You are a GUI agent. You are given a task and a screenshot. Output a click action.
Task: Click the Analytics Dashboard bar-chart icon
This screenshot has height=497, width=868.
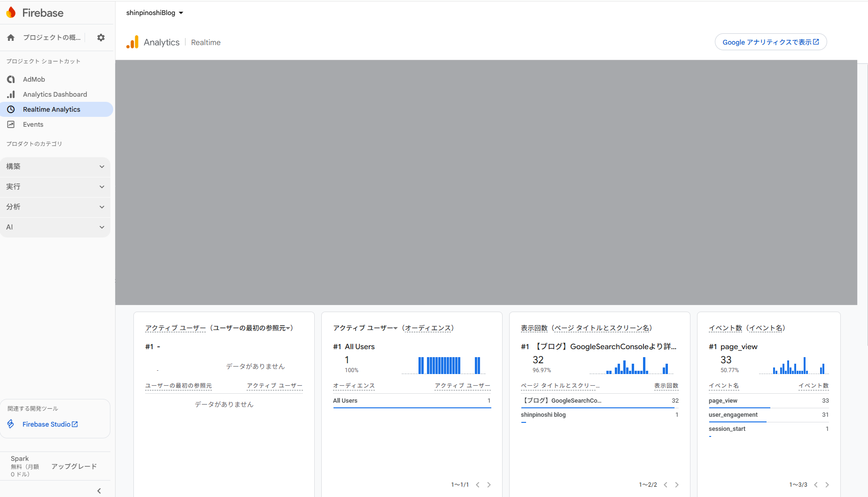(11, 94)
